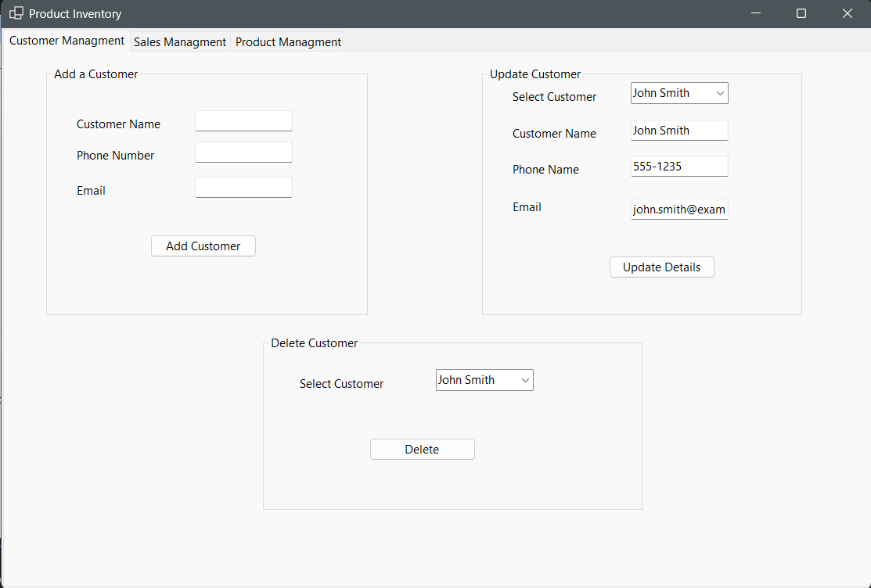Screen dimensions: 871x588
Task: Click the 'Add a Customer' group title
Action: tap(95, 74)
